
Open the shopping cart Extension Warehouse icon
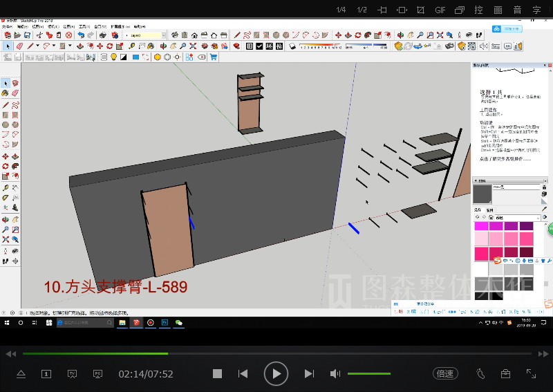[x=214, y=57]
